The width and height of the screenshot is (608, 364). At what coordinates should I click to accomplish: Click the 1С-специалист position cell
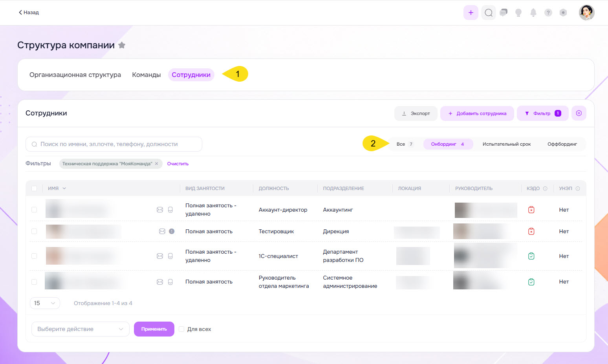[278, 256]
